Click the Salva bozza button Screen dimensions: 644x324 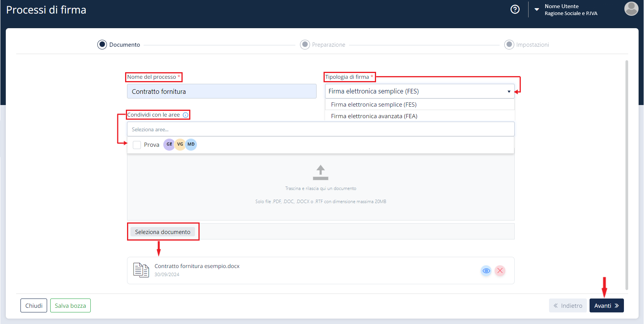click(70, 305)
